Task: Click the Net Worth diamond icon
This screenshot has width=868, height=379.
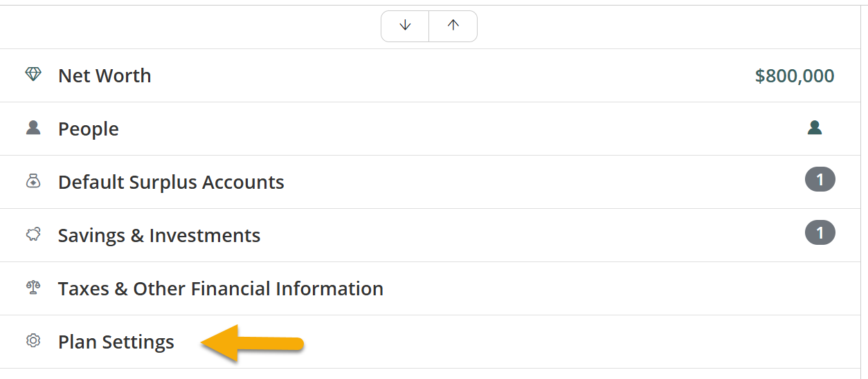Action: 33,75
